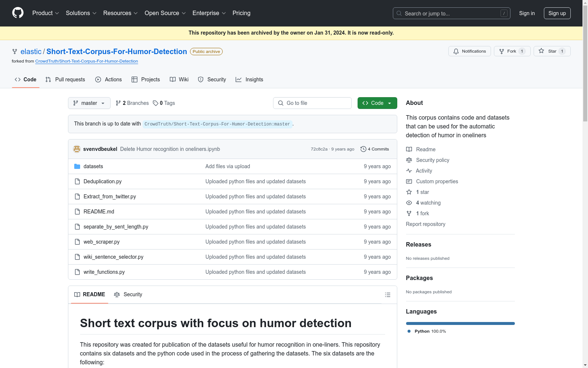Open the Pull requests tab
The image size is (588, 368).
tap(65, 79)
